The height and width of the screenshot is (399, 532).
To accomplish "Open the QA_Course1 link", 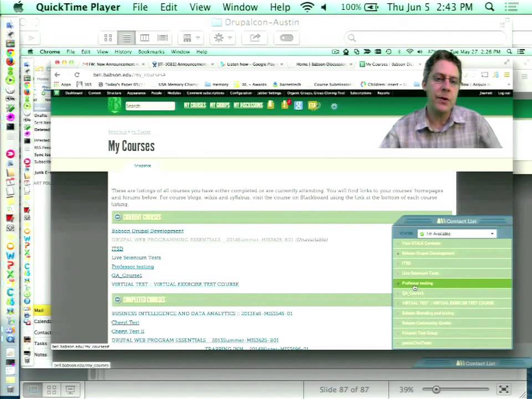I will [127, 275].
